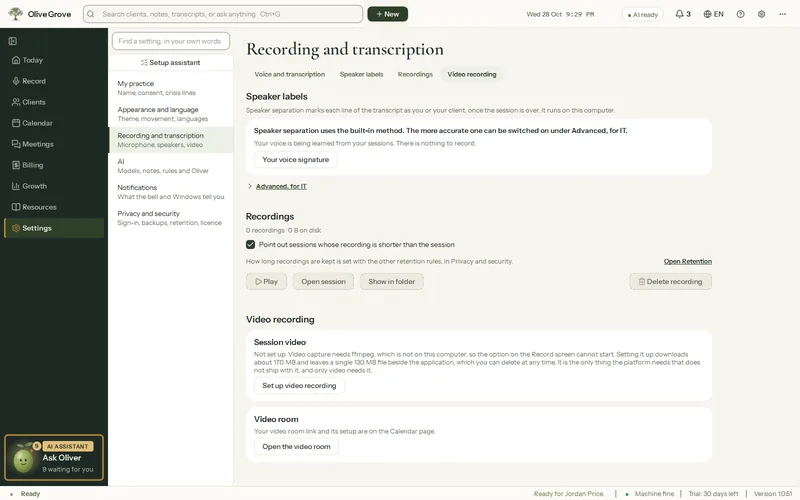Screen dimensions: 800x500
Task: Click the Ask Oliver olive avatar
Action: 23,460
